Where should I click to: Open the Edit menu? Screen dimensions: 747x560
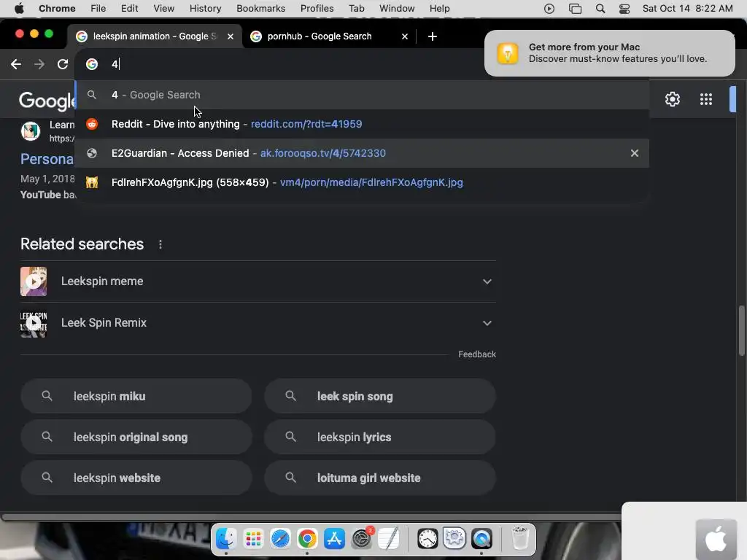129,9
